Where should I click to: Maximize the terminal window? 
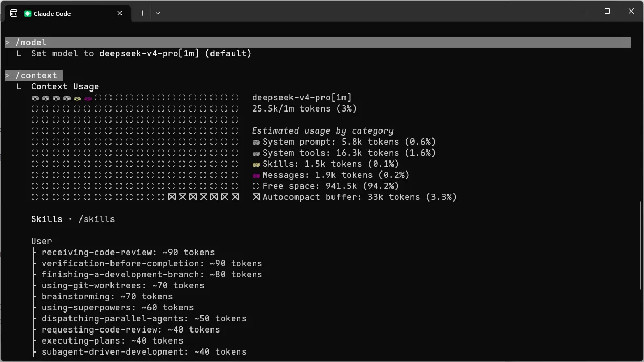(607, 11)
